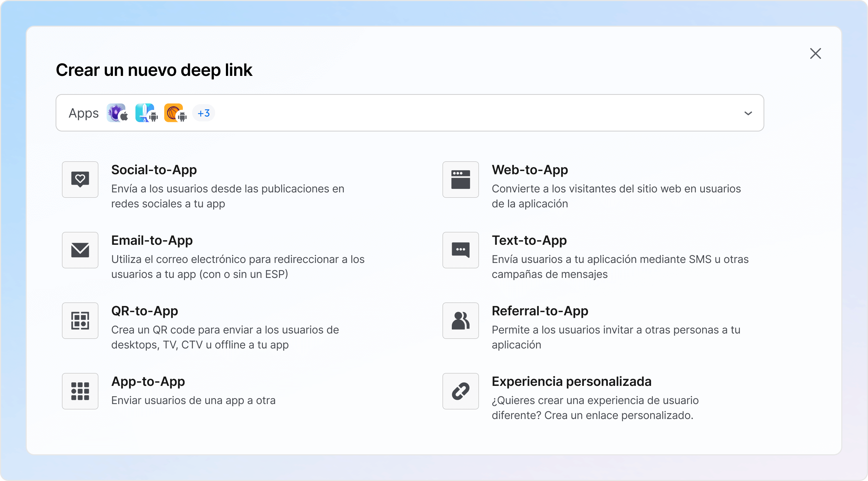Select the orange basketball app with Android badge

(174, 113)
